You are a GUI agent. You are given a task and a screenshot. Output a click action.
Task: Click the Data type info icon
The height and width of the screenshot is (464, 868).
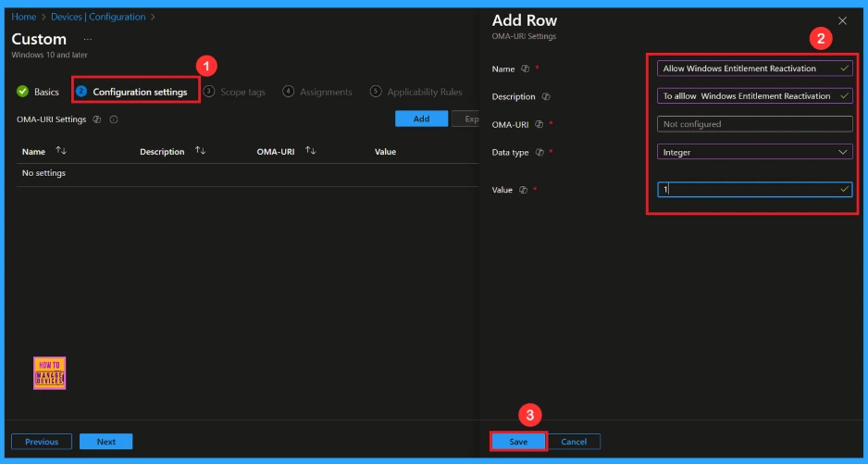coord(539,153)
